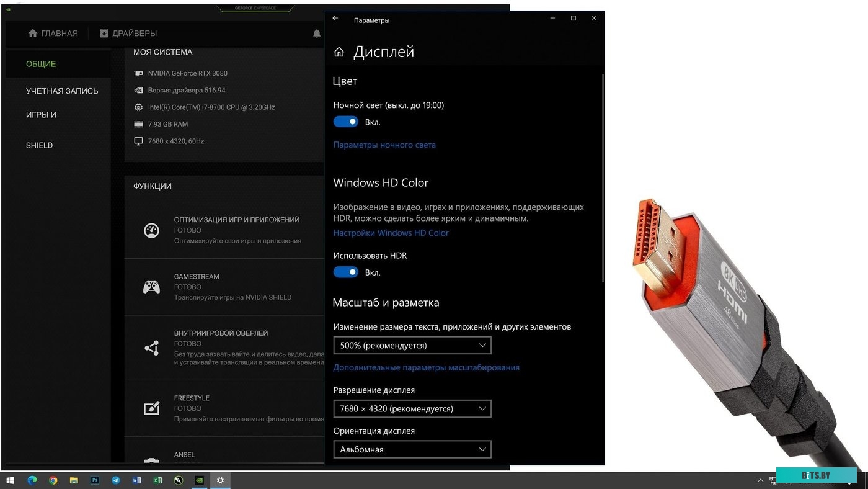Expand the 7680 × 4320 resolution dropdown
Screen dimensions: 868x489
coord(412,409)
